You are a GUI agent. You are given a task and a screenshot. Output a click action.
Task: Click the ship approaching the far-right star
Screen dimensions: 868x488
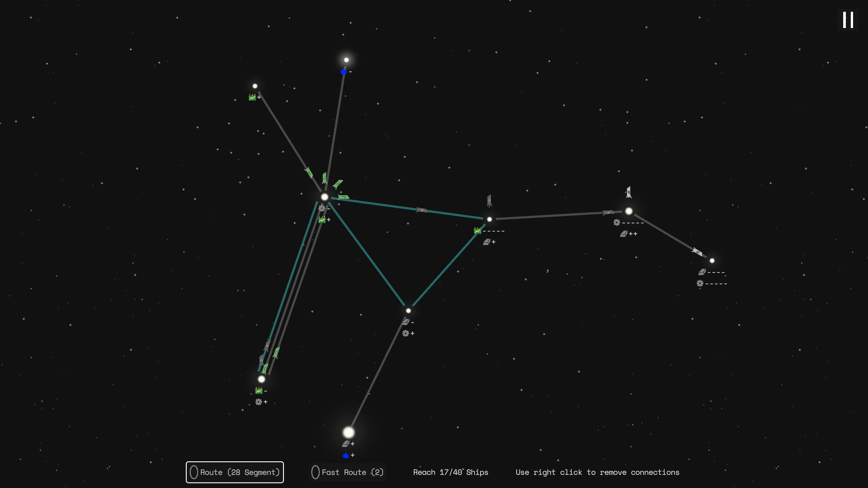(697, 252)
